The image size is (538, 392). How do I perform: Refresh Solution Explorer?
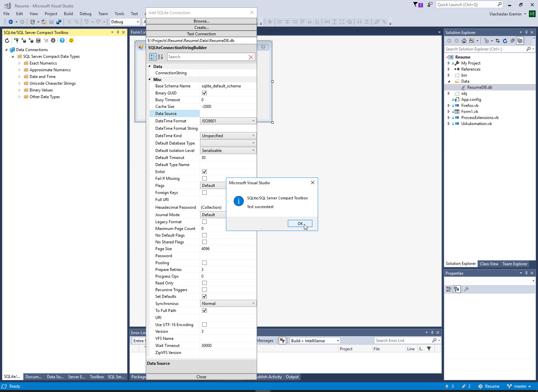[505, 41]
